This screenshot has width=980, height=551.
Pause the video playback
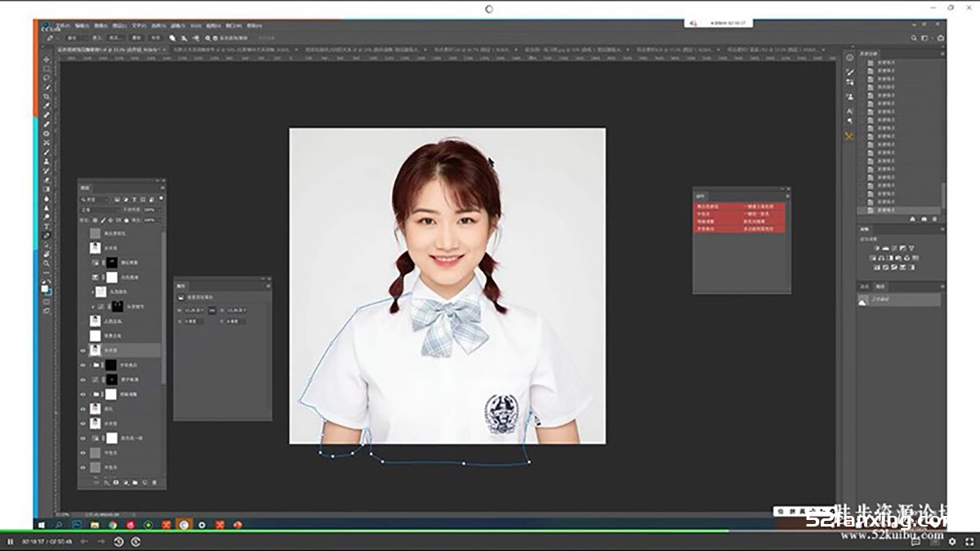coord(11,541)
